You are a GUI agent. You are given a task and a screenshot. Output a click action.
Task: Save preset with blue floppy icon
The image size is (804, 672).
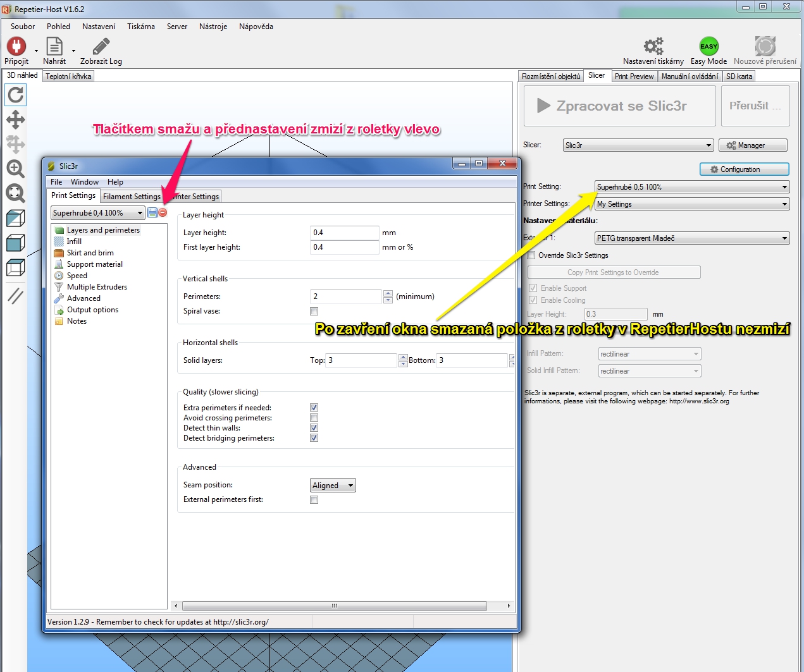(x=152, y=213)
